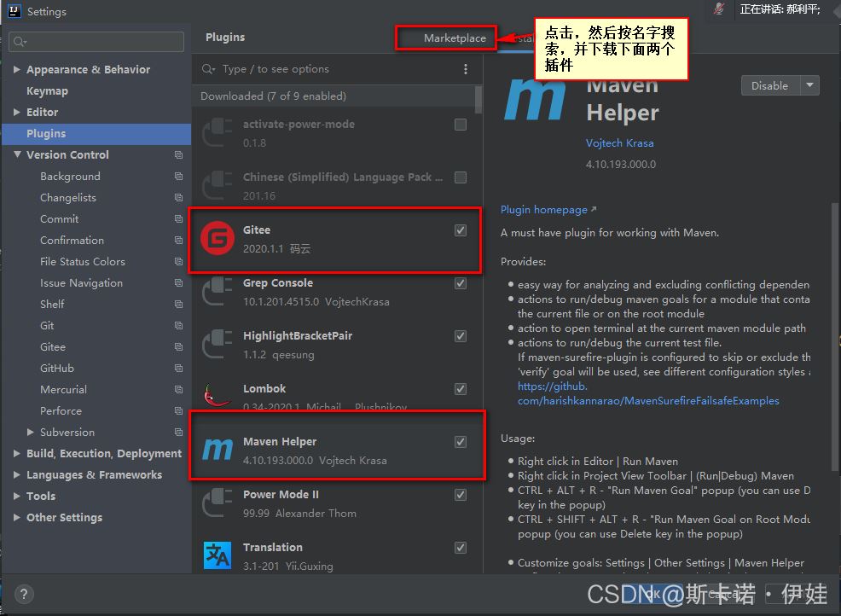The image size is (841, 616).
Task: Click the copy icon next to Confirmation
Action: pos(178,241)
